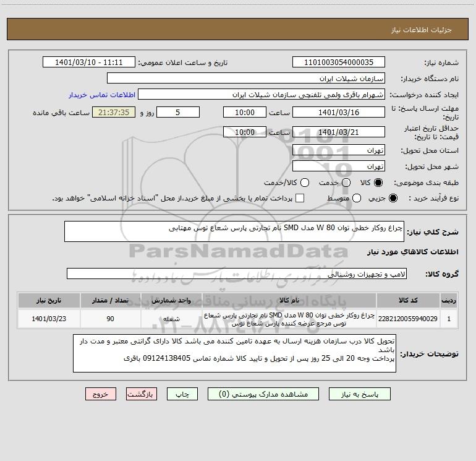Click the خروج exit button
This screenshot has width=476, height=461.
101,394
